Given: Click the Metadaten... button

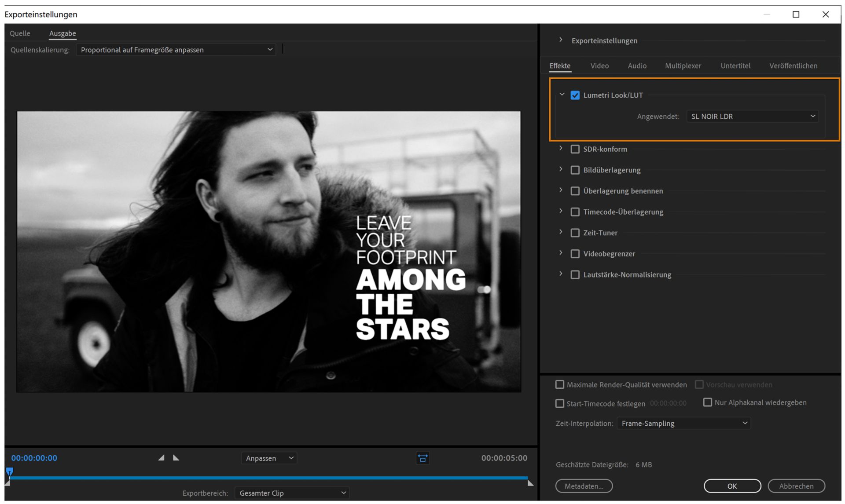Looking at the screenshot, I should click(584, 486).
